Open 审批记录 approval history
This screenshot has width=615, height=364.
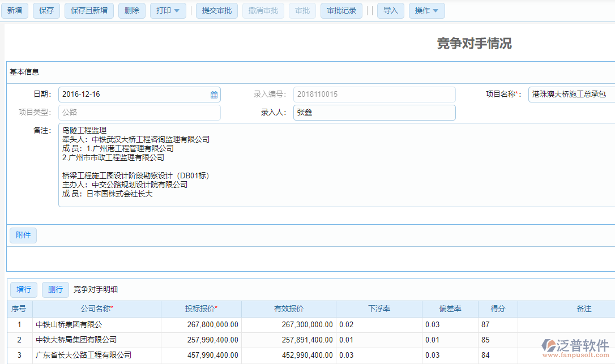click(341, 11)
